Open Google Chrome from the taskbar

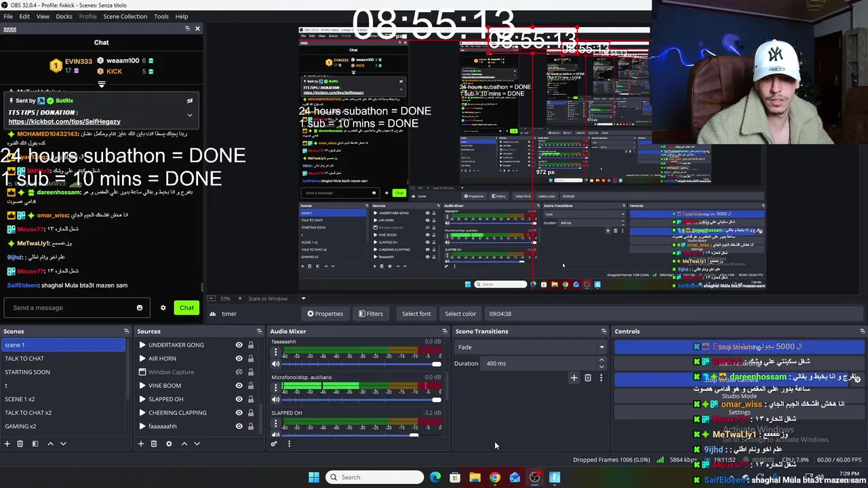[495, 477]
